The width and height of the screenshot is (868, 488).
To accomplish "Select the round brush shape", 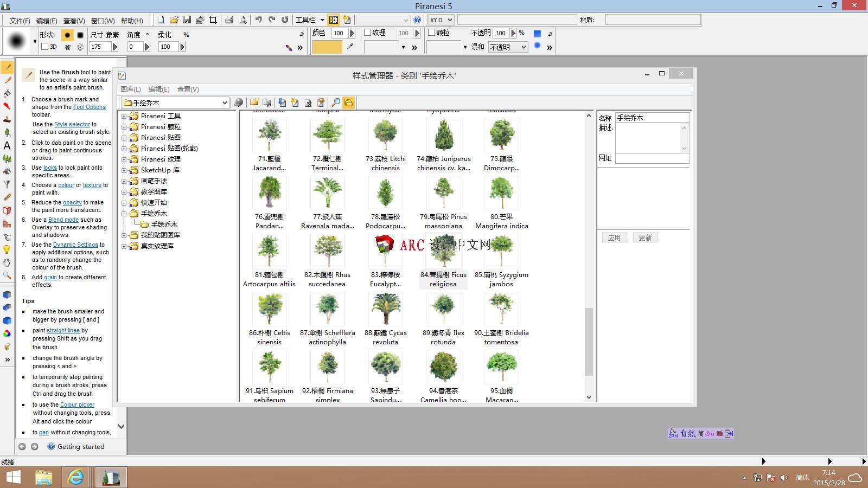I will (67, 35).
